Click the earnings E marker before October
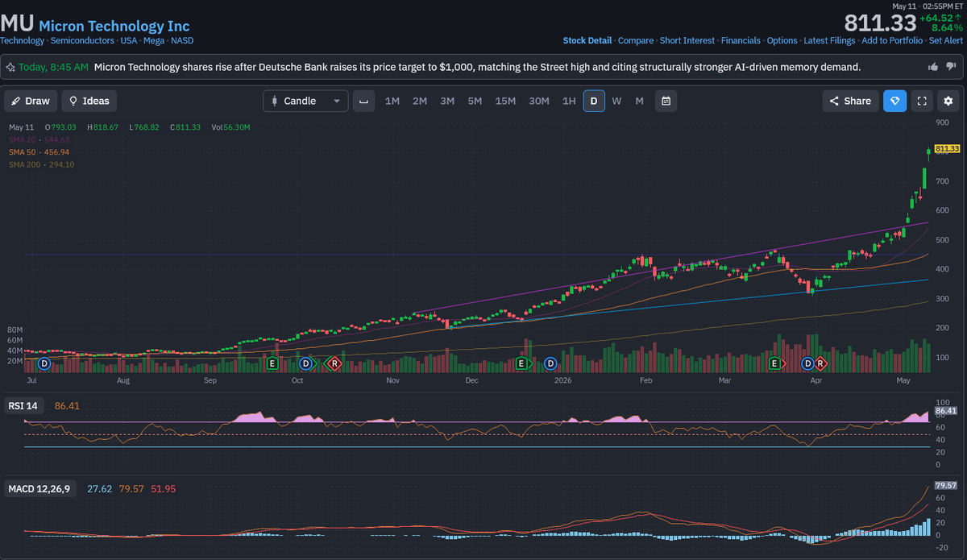 [272, 364]
